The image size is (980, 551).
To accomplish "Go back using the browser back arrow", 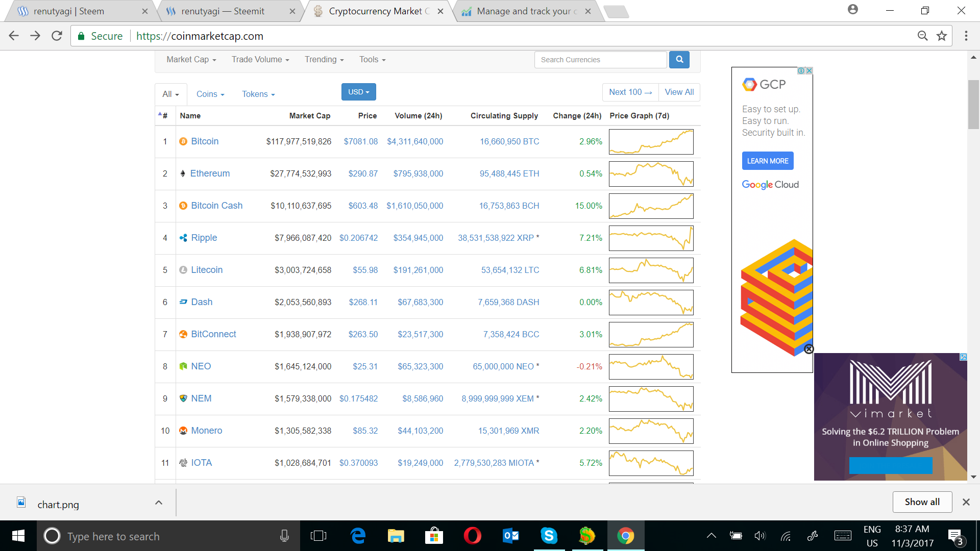I will click(14, 36).
